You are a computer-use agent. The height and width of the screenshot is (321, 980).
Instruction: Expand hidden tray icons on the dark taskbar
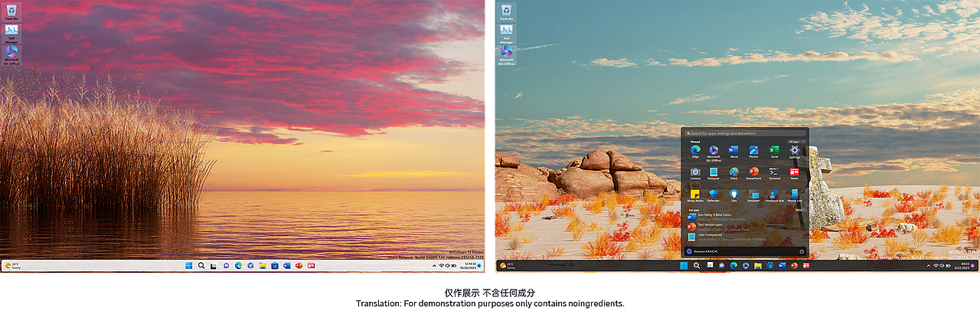929,265
